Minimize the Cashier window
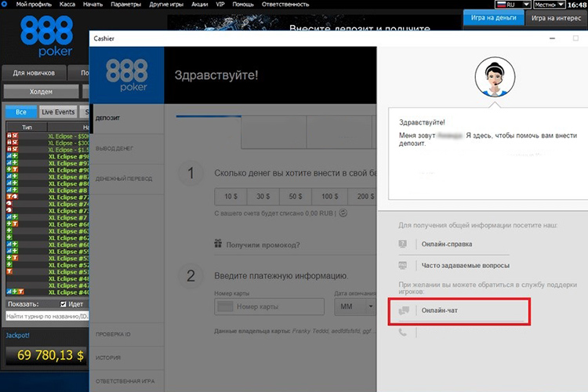 (552, 38)
